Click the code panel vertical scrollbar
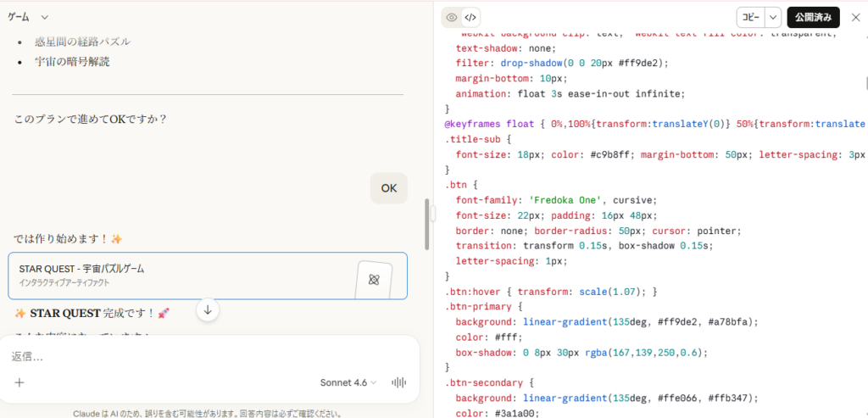The width and height of the screenshot is (868, 418). click(x=865, y=83)
